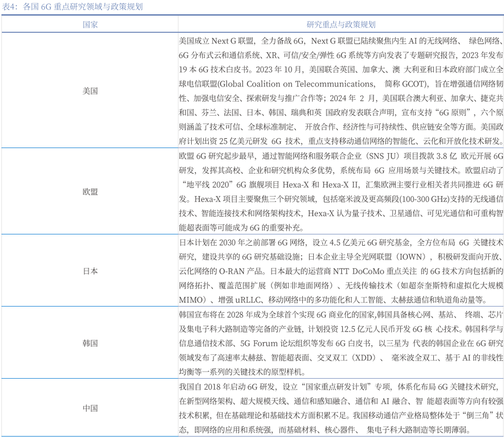
Task: Click the '研究重点与政策规划' column header
Action: (341, 24)
